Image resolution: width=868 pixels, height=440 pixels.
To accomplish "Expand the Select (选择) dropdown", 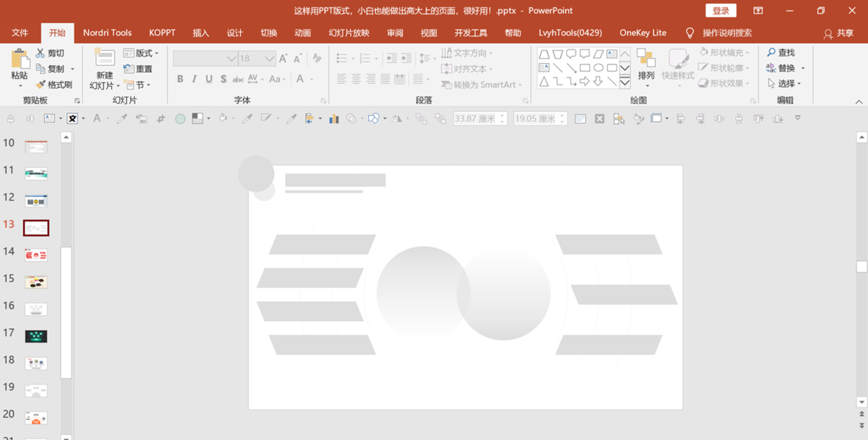I will click(784, 84).
